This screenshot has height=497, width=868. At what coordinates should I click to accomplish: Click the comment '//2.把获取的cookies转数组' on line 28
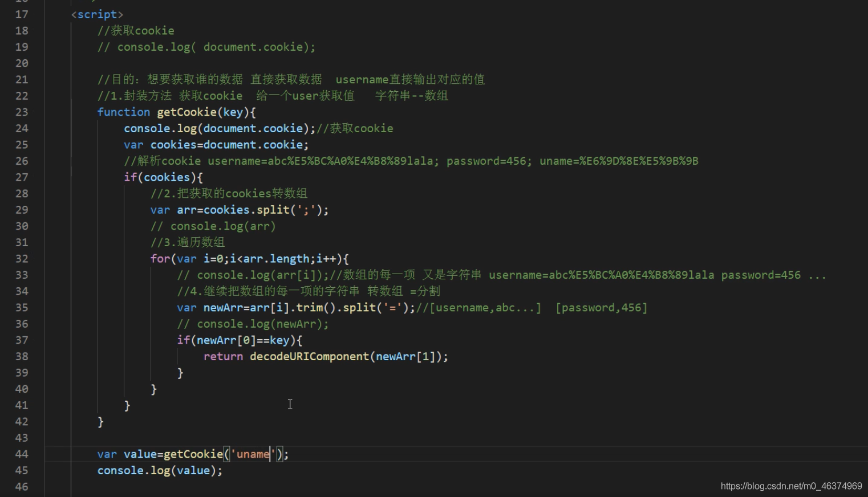pyautogui.click(x=229, y=193)
